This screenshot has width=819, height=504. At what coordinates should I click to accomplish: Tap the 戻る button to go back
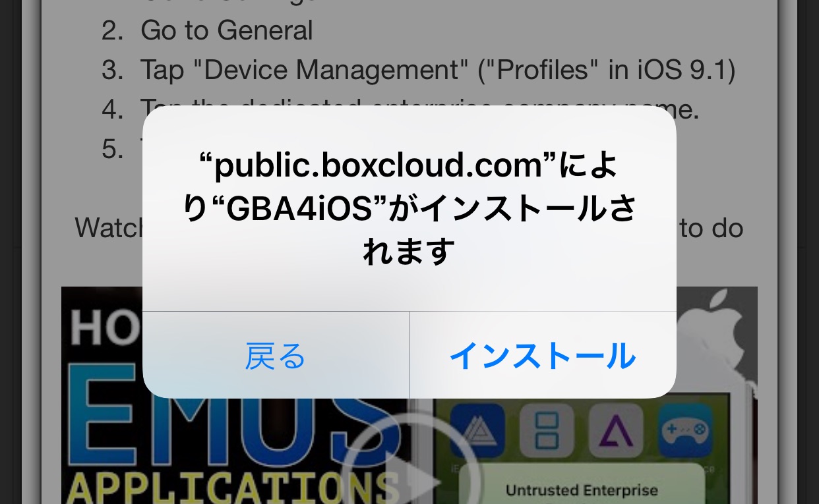point(276,356)
